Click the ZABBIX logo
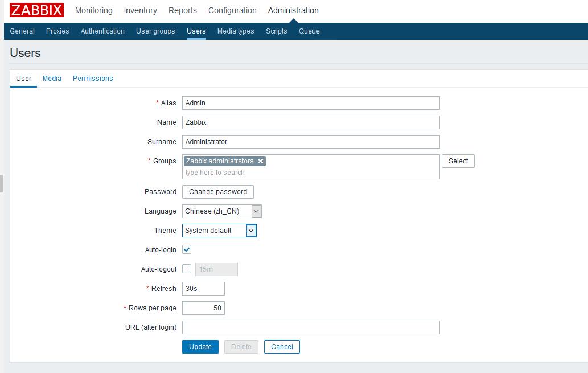The height and width of the screenshot is (373, 588). click(x=36, y=10)
